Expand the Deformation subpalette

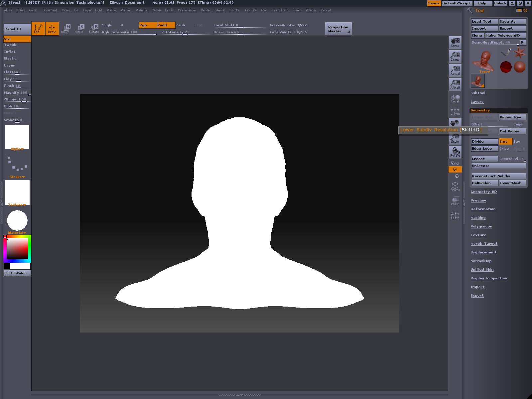tap(483, 209)
